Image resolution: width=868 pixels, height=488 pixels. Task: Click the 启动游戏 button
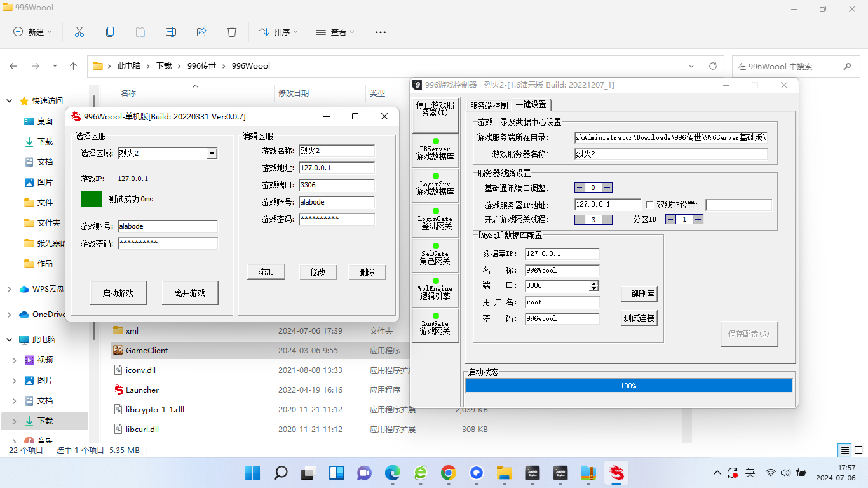[118, 293]
